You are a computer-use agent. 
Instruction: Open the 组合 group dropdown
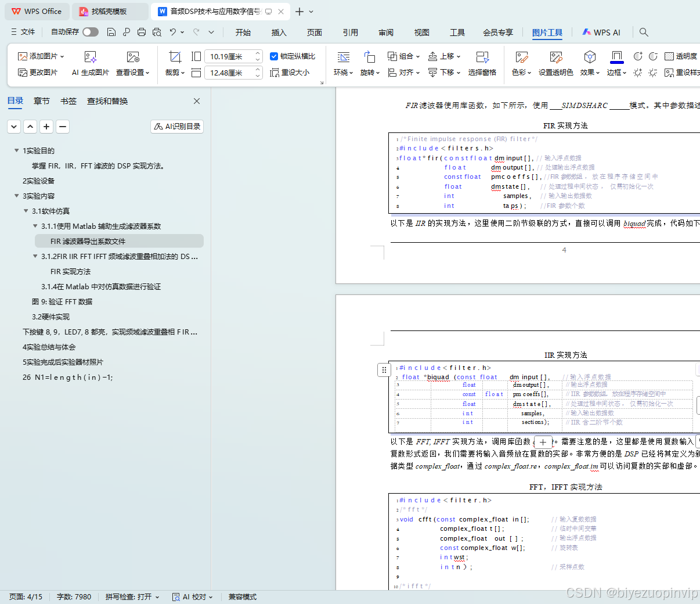403,56
